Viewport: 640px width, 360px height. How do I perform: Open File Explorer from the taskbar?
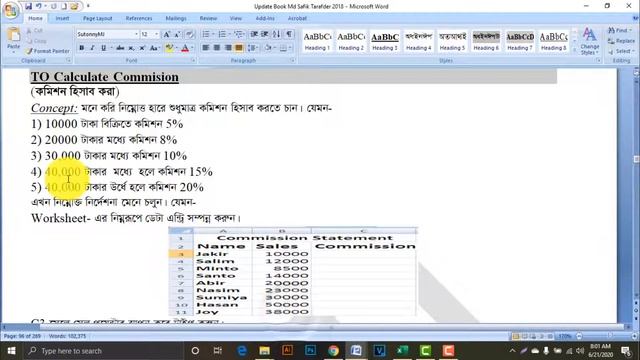pos(264,350)
